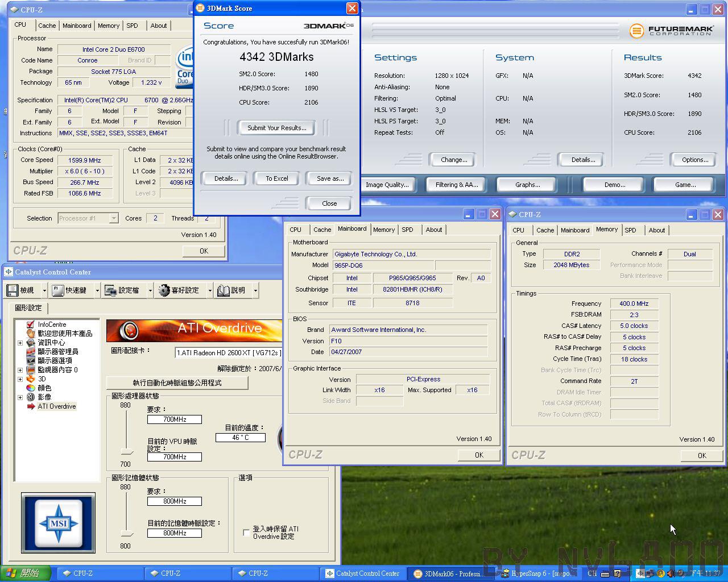
Task: Click the 800MHz memory requested clock field
Action: (x=175, y=501)
